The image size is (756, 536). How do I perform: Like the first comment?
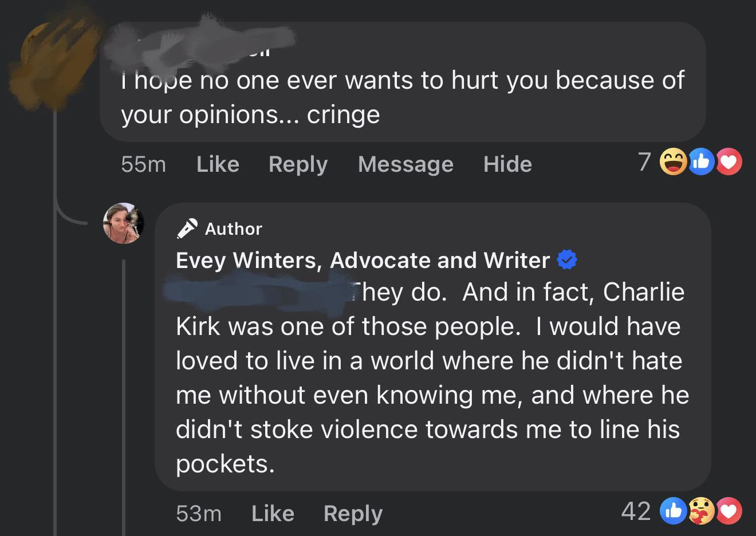coord(218,164)
